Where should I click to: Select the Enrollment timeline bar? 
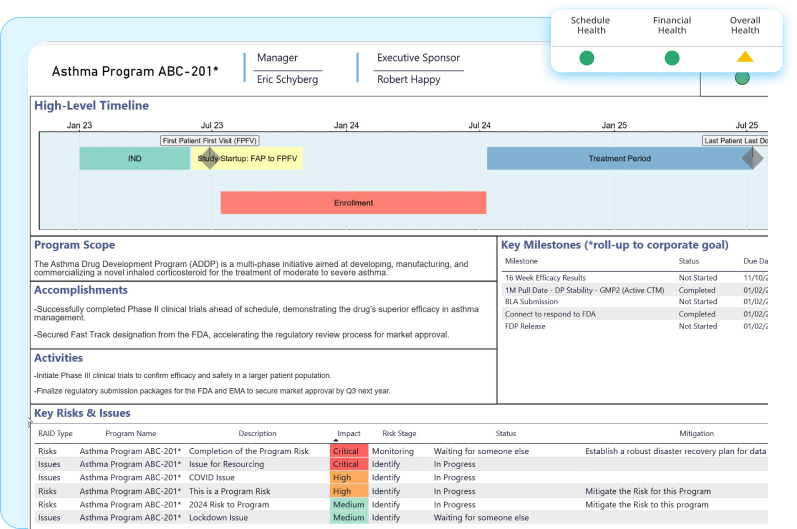tap(353, 203)
